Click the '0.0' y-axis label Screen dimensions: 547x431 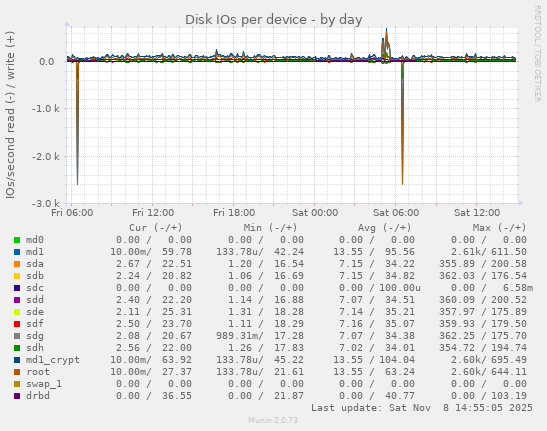click(x=47, y=62)
